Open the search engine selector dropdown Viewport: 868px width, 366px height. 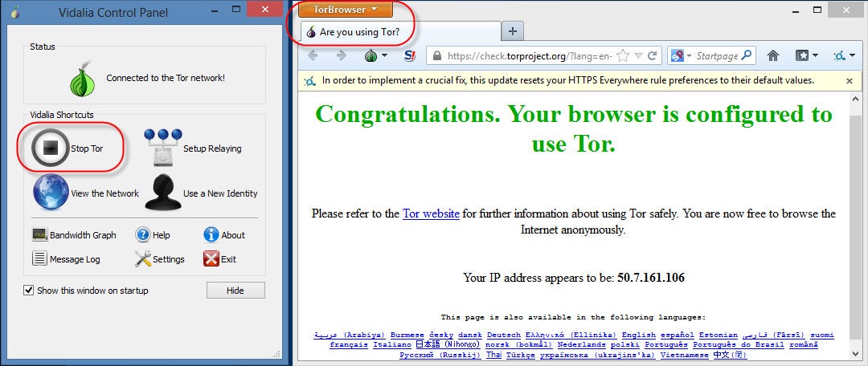680,56
